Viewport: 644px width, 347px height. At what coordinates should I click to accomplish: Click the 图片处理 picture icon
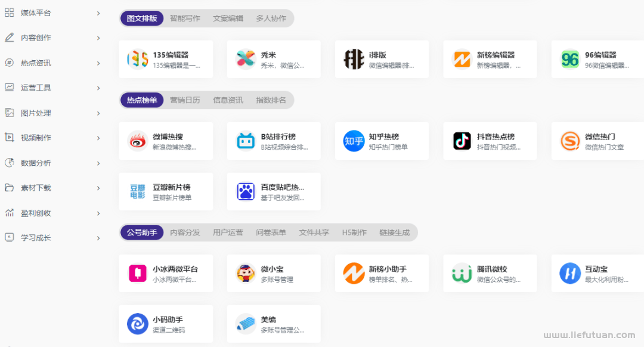tap(9, 113)
